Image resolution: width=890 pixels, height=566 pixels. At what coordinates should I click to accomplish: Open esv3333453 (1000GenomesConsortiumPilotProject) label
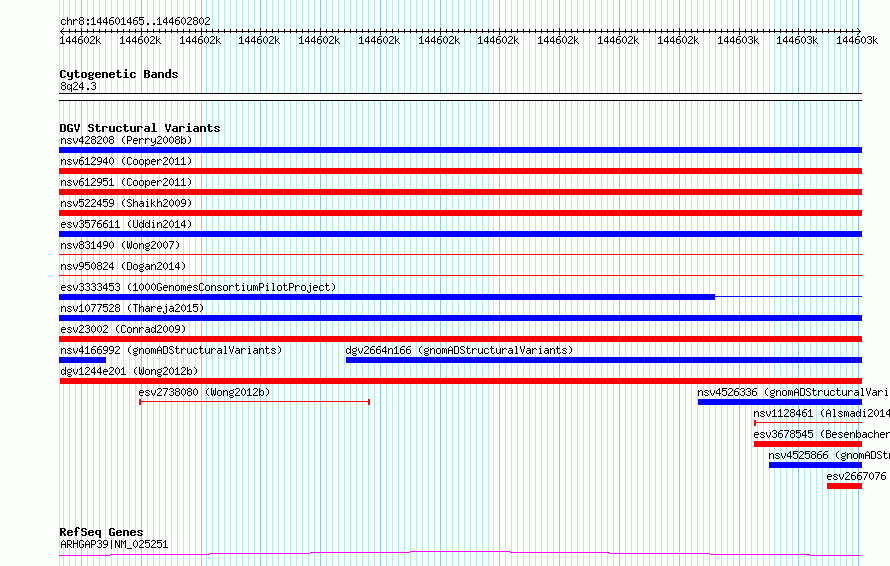pyautogui.click(x=198, y=287)
